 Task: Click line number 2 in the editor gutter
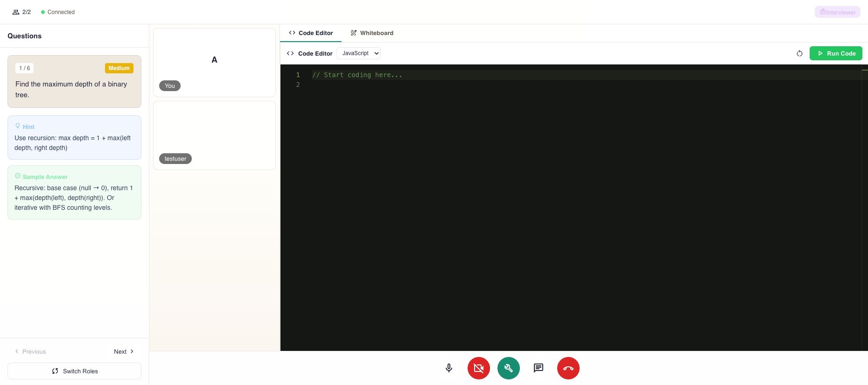click(x=298, y=85)
